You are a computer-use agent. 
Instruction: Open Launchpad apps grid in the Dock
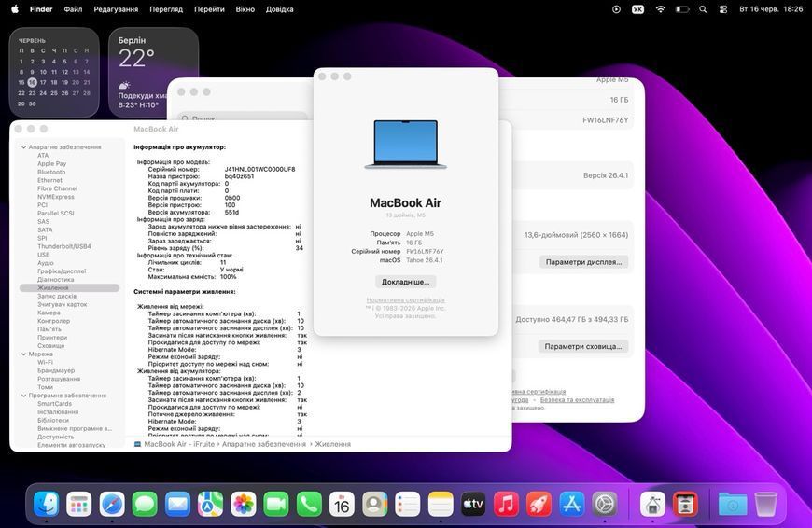point(78,504)
